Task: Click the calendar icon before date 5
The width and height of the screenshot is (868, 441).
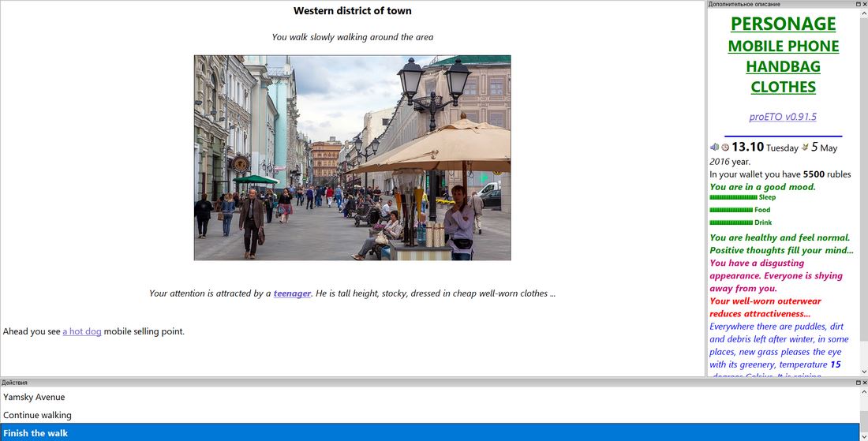Action: click(805, 148)
